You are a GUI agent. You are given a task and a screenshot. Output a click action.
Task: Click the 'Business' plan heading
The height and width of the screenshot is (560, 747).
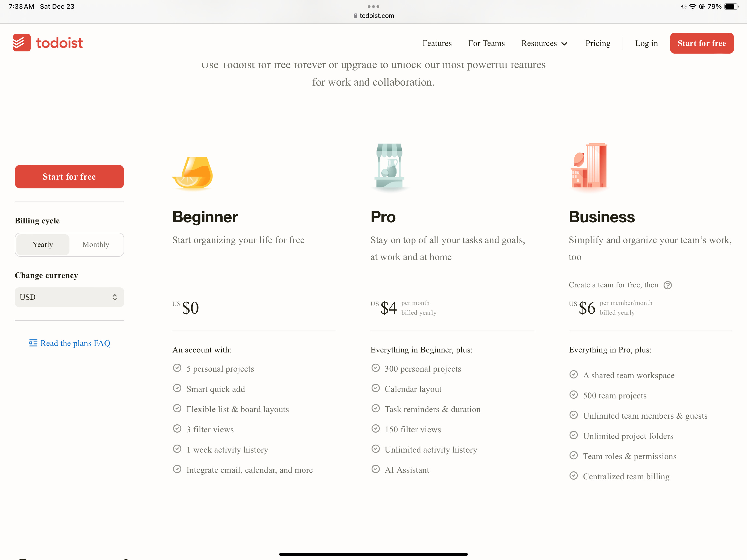(602, 217)
